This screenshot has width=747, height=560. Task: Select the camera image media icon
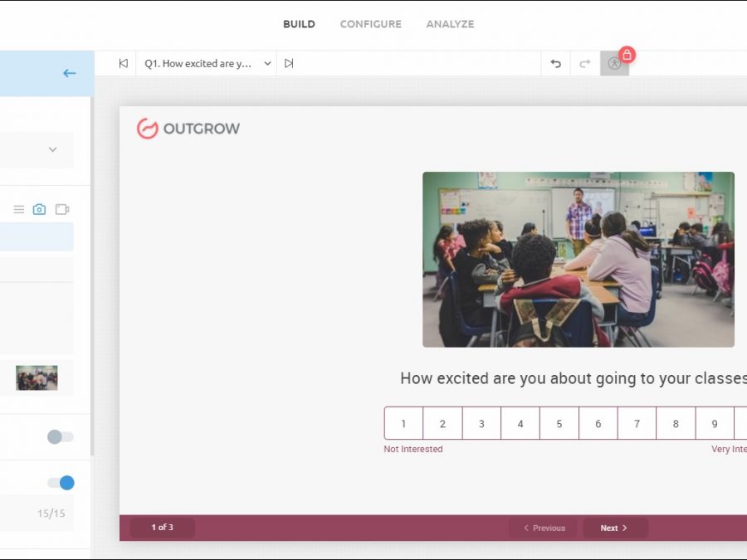point(39,209)
